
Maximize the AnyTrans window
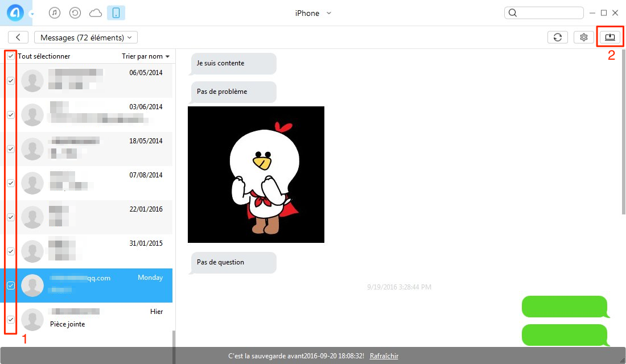(604, 13)
